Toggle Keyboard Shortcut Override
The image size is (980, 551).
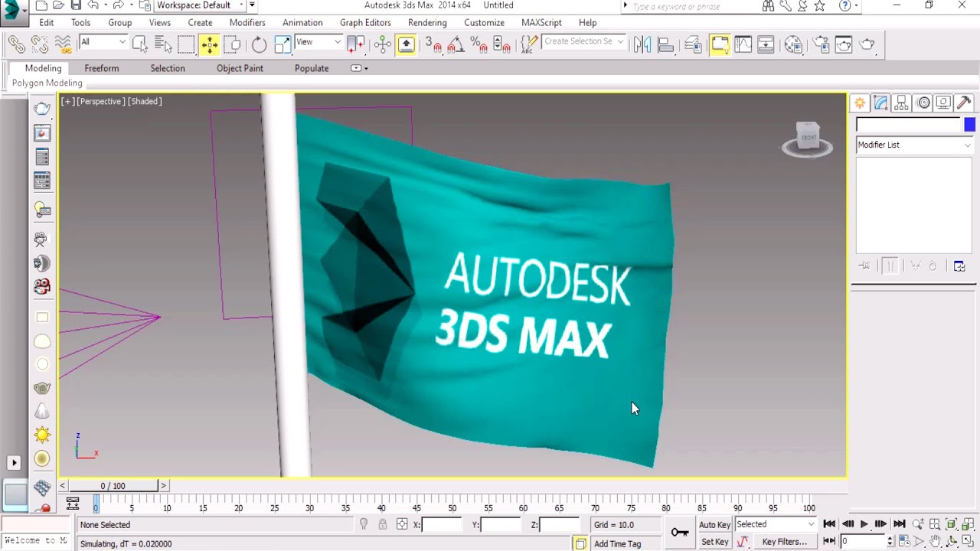coord(406,44)
